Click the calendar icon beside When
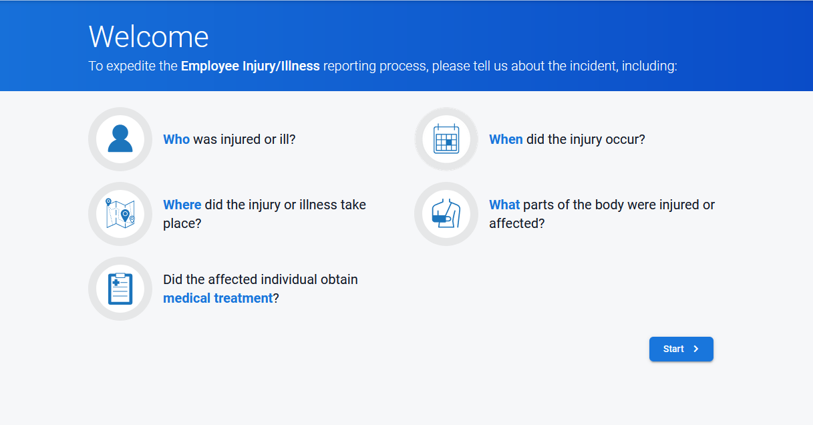This screenshot has width=813, height=425. coord(446,139)
